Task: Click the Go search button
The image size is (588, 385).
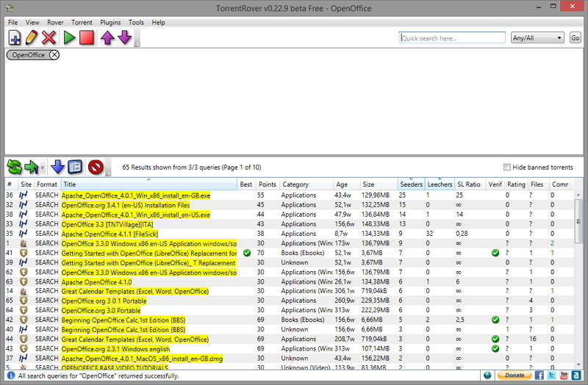Action: [x=576, y=38]
